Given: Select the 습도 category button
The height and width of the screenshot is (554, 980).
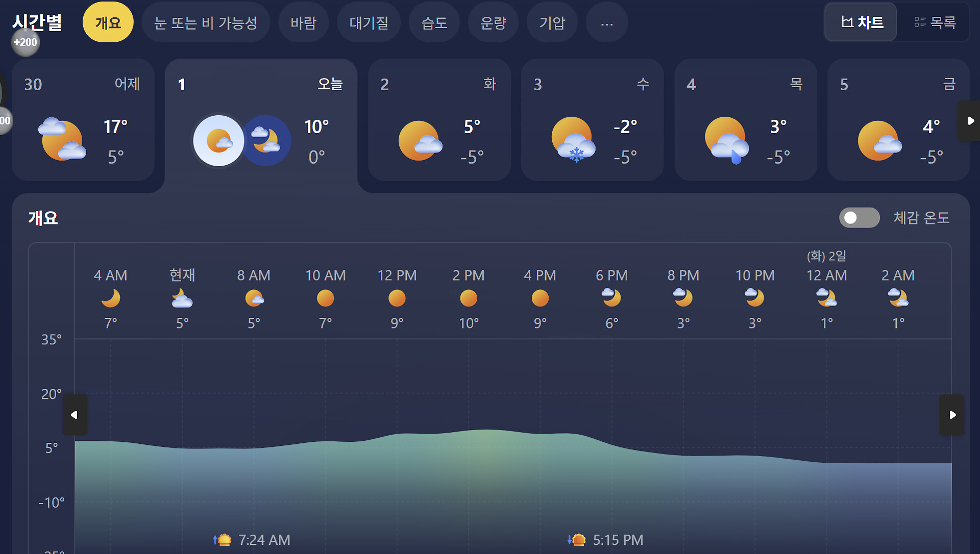Looking at the screenshot, I should click(434, 22).
